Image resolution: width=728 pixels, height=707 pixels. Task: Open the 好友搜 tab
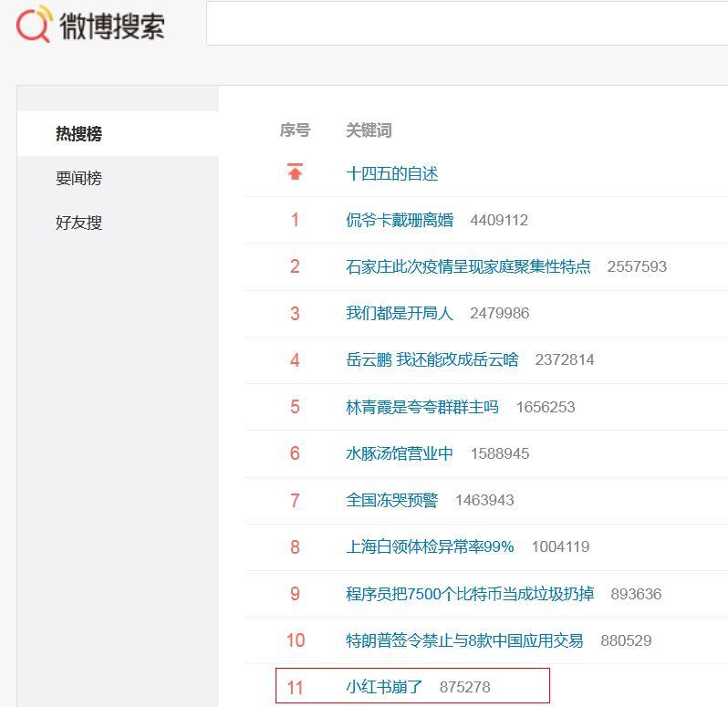(x=79, y=223)
